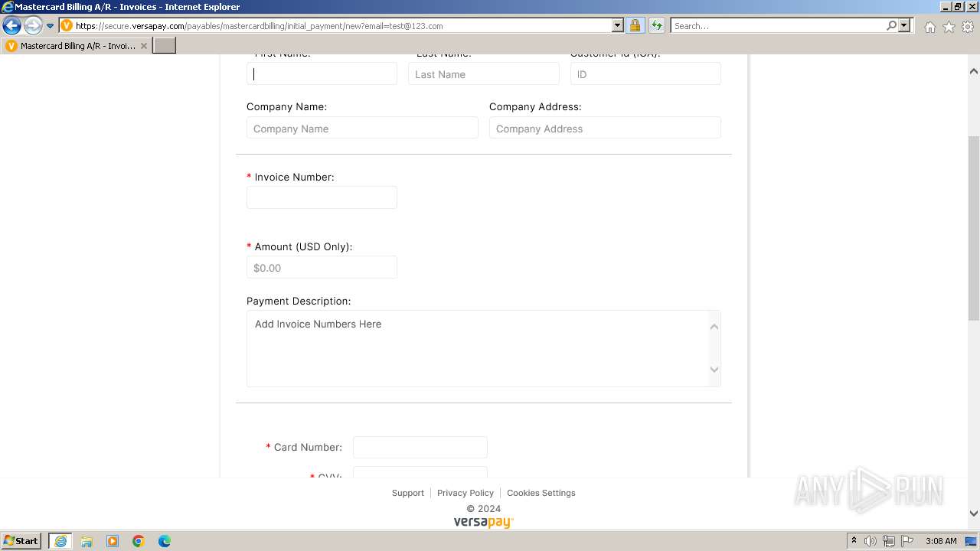Show hidden tray icons arrow

tap(854, 541)
